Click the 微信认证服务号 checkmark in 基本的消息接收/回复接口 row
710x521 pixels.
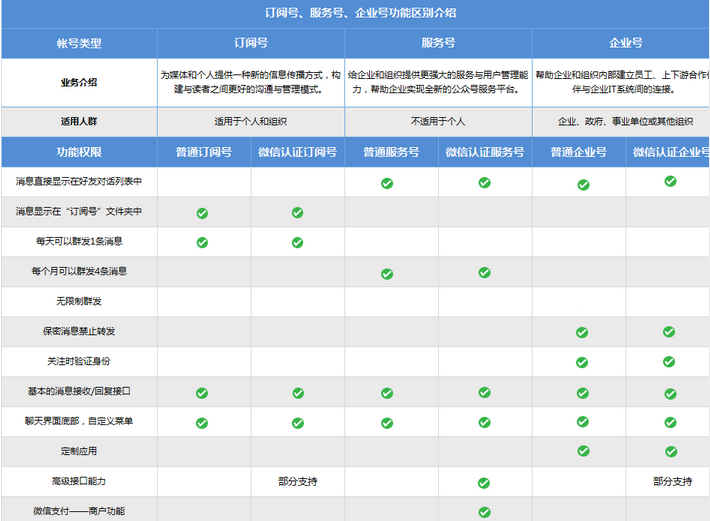pyautogui.click(x=484, y=392)
